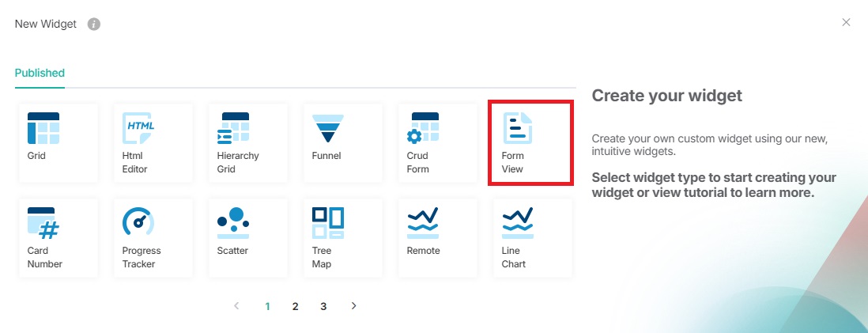Go to next page arrow
868x333 pixels.
[x=353, y=305]
